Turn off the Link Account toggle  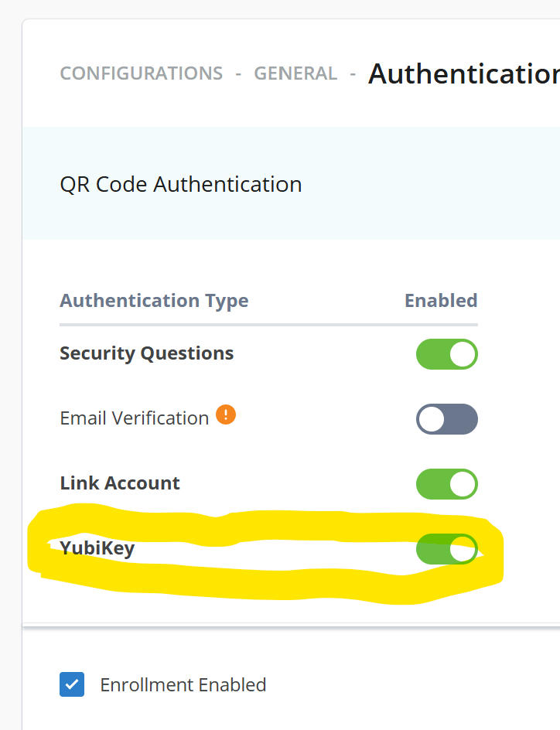tap(447, 484)
